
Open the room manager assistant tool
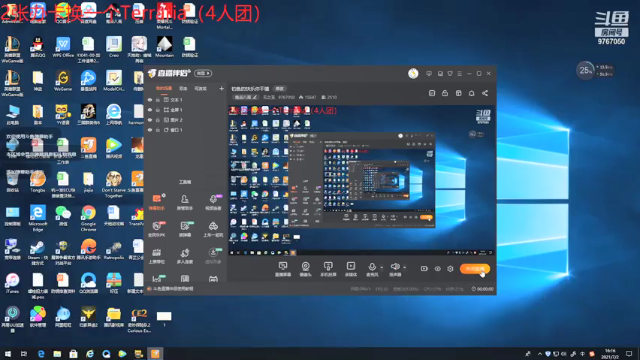pyautogui.click(x=184, y=202)
